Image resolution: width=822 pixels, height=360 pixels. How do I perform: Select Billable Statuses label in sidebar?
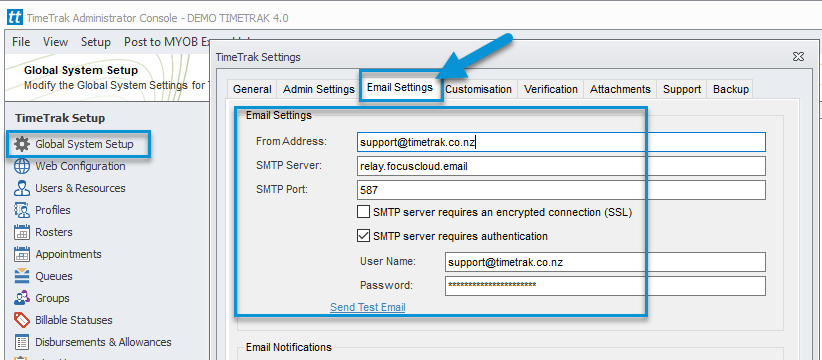coord(73,320)
